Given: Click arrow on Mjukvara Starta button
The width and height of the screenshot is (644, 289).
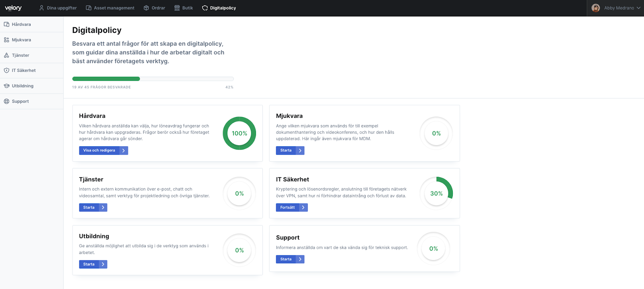Looking at the screenshot, I should click(x=300, y=150).
